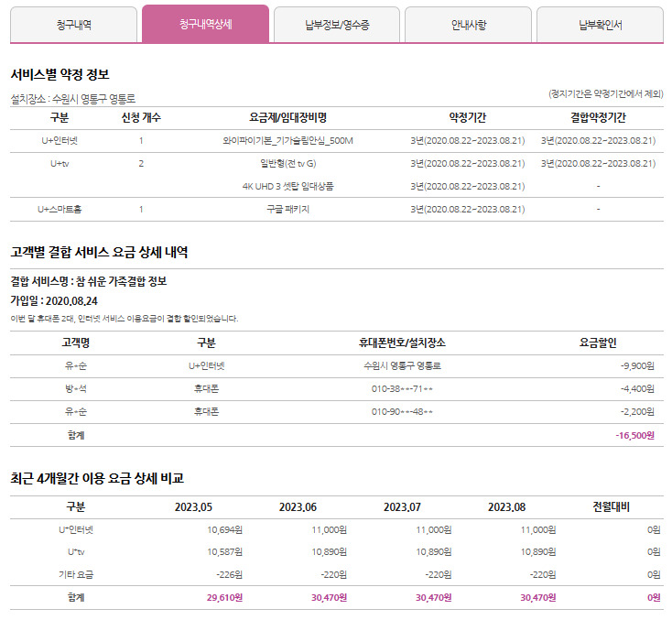Open the 청구내역 tab
Screen dimensions: 672x620
click(x=73, y=25)
